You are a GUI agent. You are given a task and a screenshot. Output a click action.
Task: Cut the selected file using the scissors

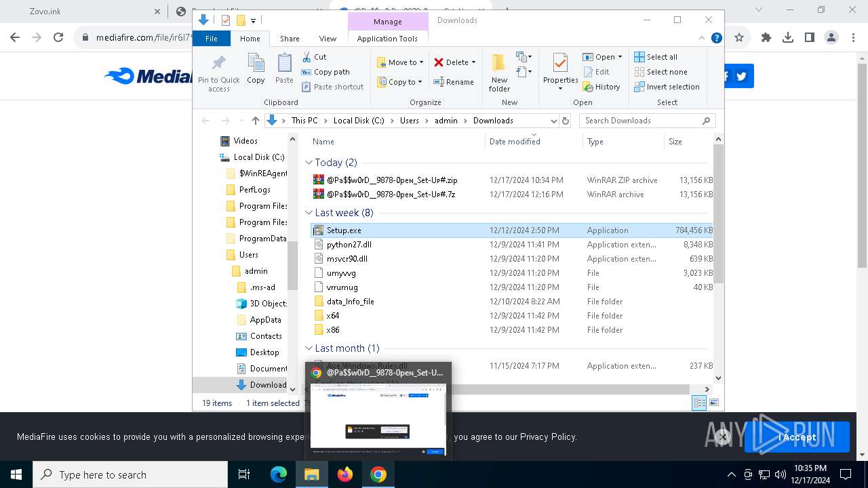coord(314,57)
